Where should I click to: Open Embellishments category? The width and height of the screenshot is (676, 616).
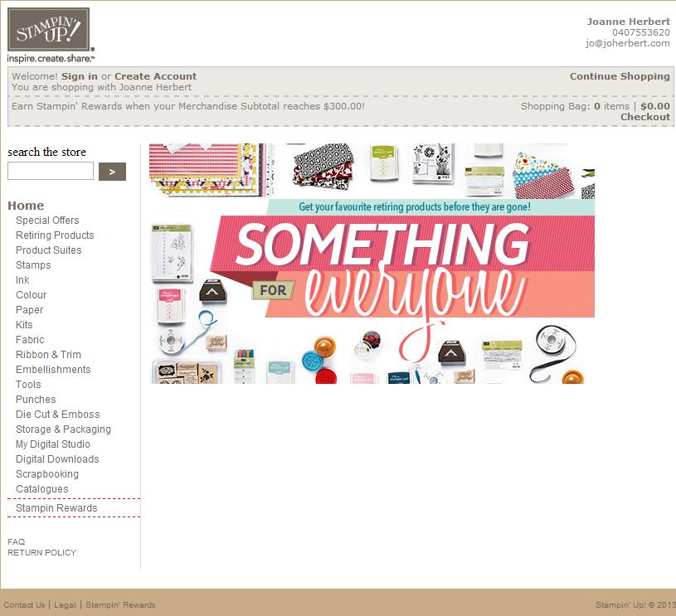(x=53, y=370)
